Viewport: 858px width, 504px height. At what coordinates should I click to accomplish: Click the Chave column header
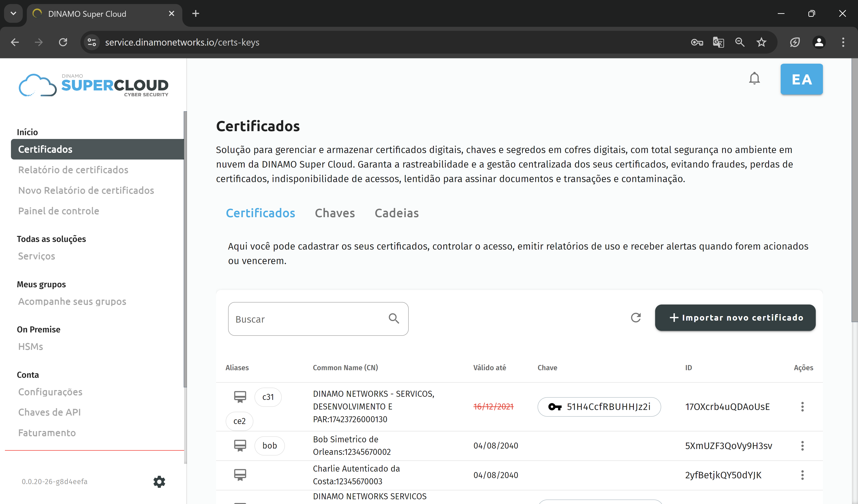click(547, 368)
